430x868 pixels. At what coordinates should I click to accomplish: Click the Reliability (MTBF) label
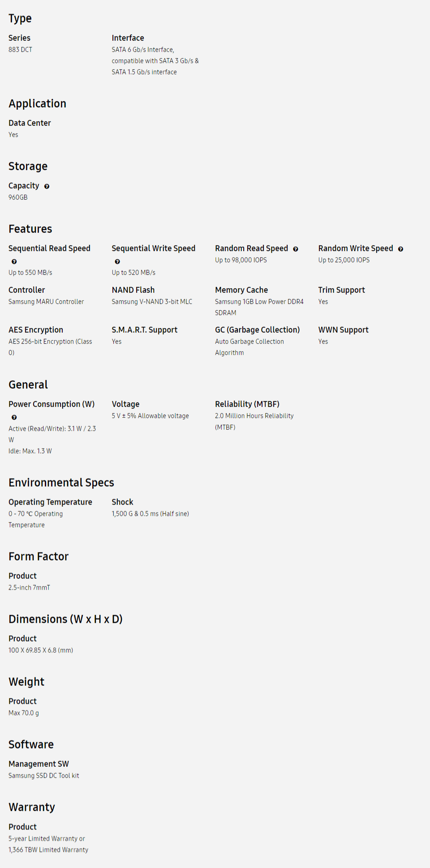[x=247, y=404]
